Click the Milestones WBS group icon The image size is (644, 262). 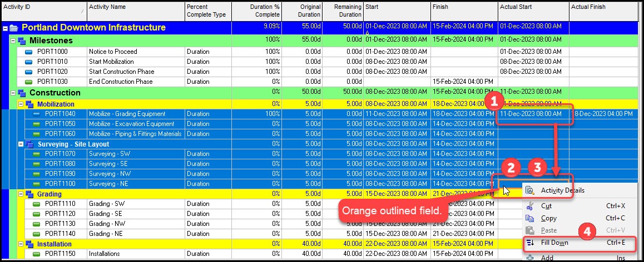click(22, 41)
